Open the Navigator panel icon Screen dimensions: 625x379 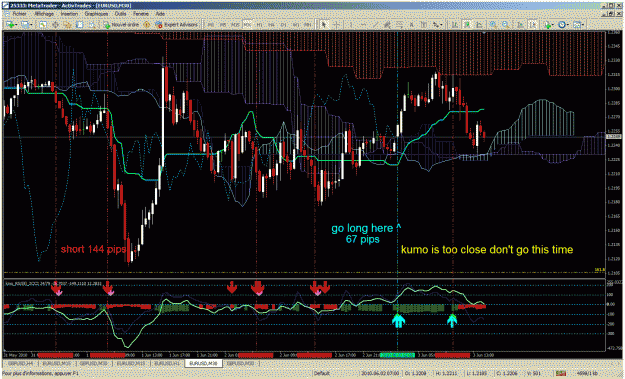click(67, 25)
